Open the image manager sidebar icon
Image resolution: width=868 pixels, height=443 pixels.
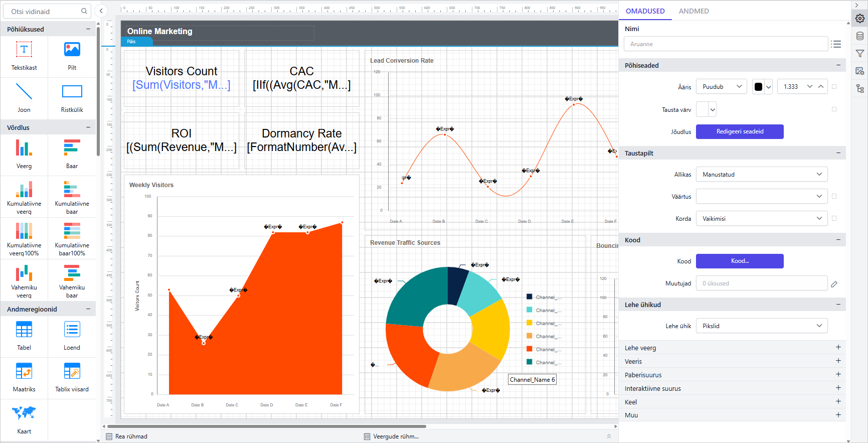(x=860, y=71)
